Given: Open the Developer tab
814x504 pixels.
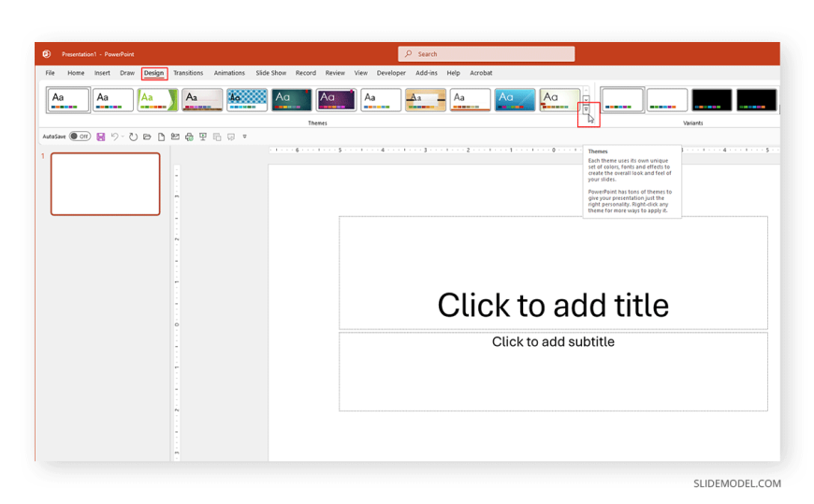Looking at the screenshot, I should pyautogui.click(x=391, y=73).
